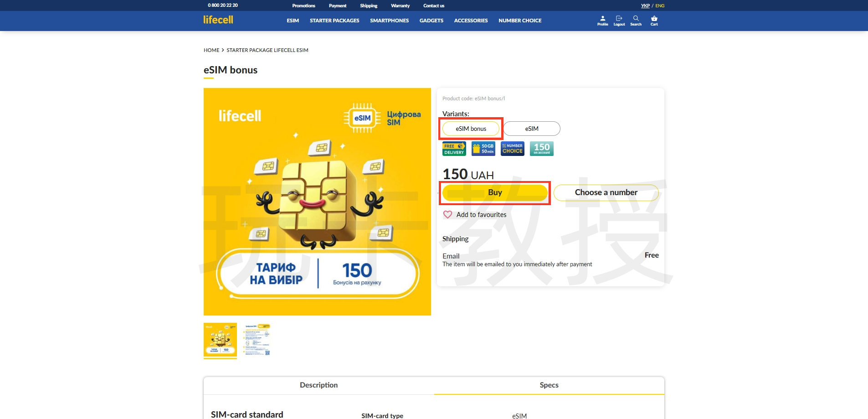Open Promotions link in top bar
Image resolution: width=868 pixels, height=419 pixels.
click(303, 5)
